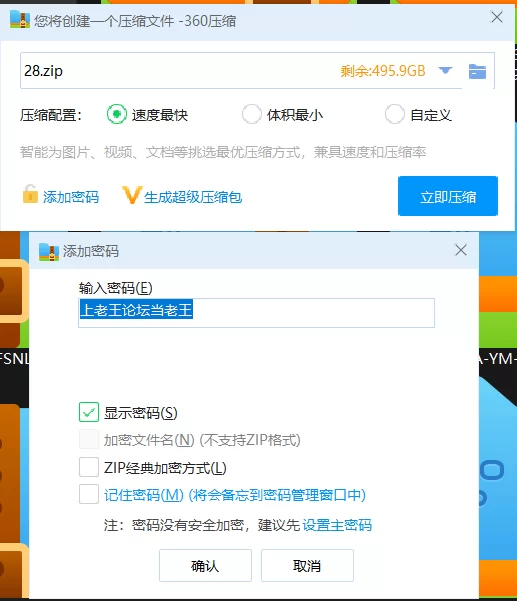Open the path dropdown arrow next to 剩余:495.9GB

click(x=445, y=71)
